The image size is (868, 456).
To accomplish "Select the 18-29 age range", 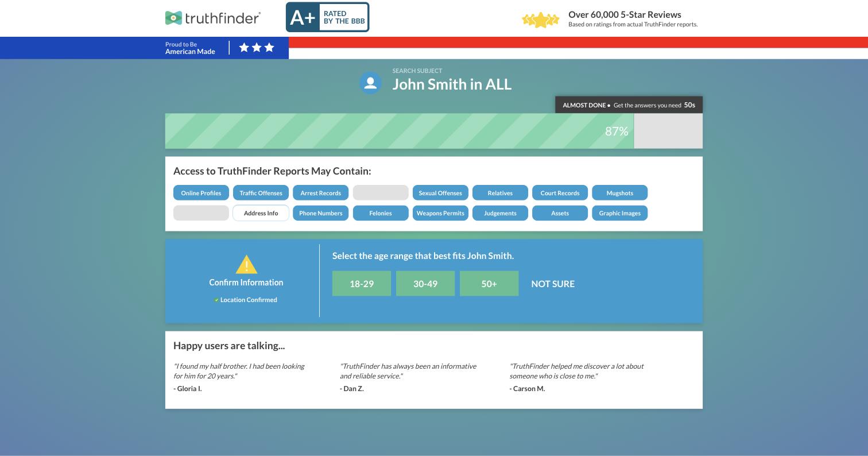I will point(362,284).
